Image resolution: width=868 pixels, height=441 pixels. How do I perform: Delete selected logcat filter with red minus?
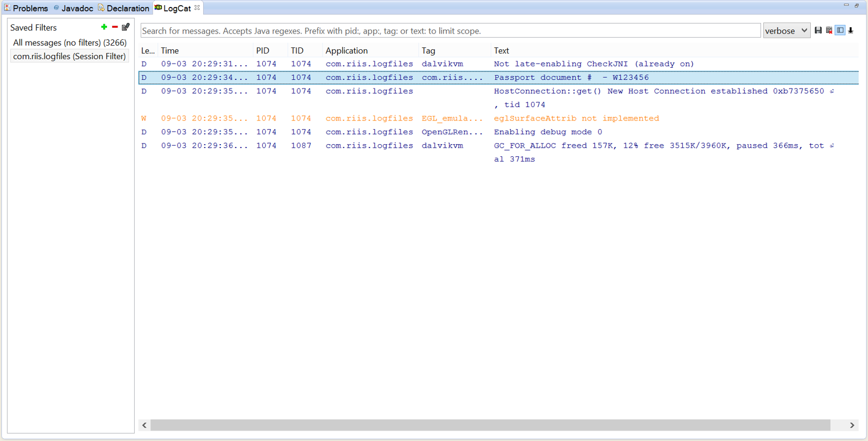115,27
